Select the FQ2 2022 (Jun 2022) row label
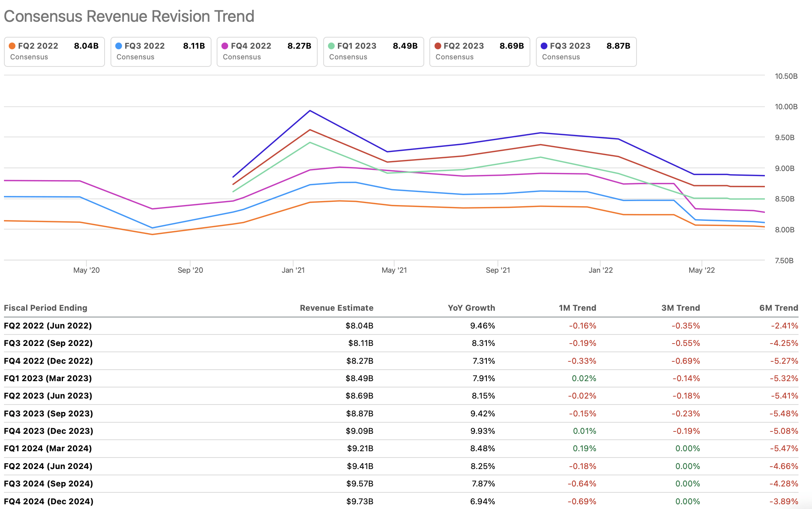This screenshot has height=509, width=812. click(x=48, y=326)
